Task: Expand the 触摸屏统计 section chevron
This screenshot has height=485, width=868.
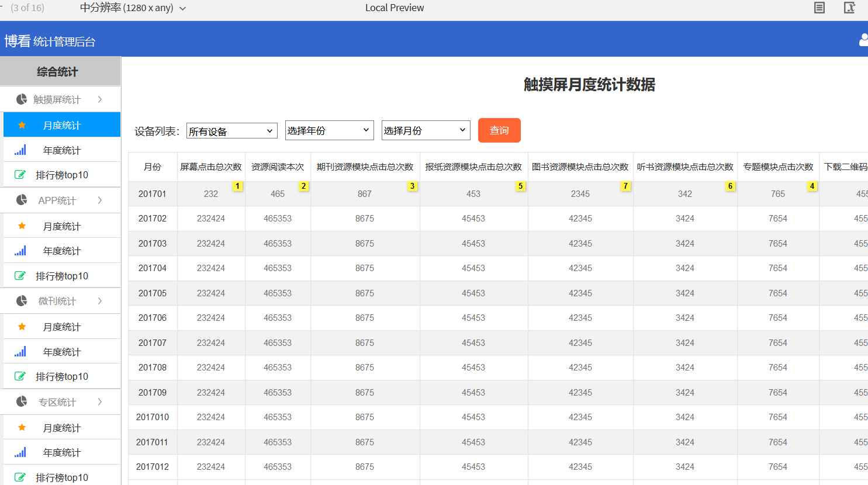Action: click(x=100, y=99)
